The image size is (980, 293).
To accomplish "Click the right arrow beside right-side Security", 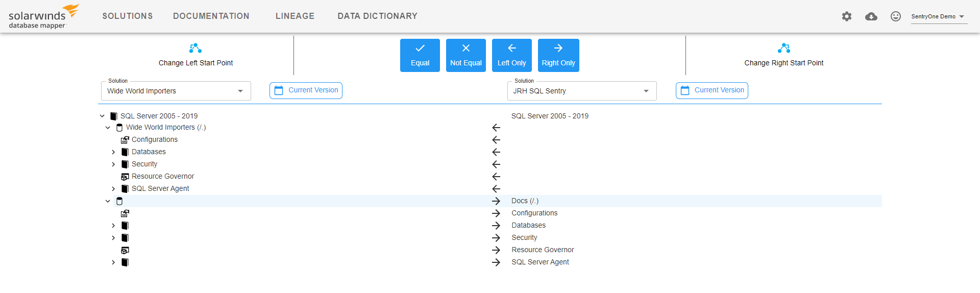I will (496, 238).
